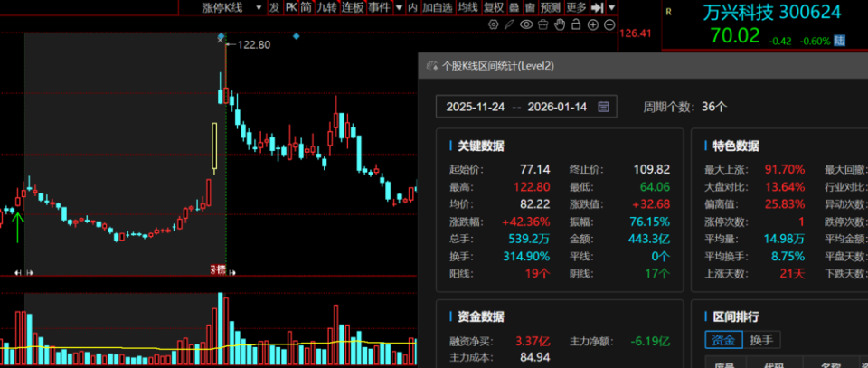The image size is (868, 368).
Task: Click 加自选 to add to watchlist
Action: coord(438,7)
